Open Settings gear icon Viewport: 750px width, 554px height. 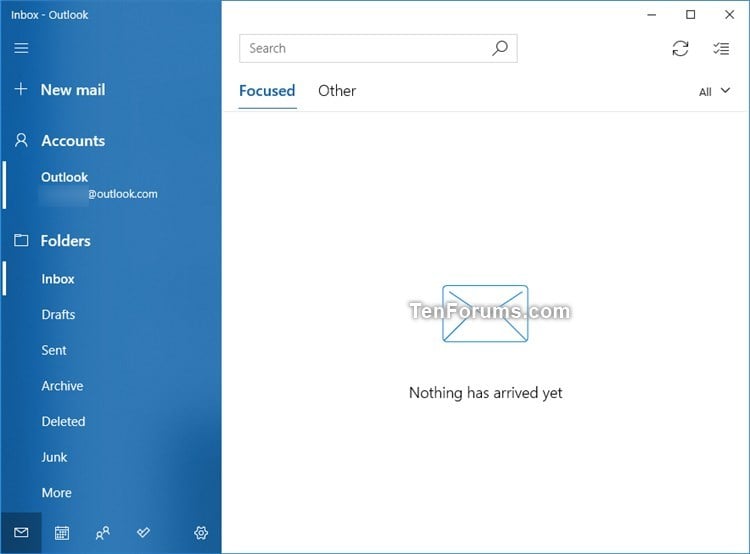coord(201,532)
